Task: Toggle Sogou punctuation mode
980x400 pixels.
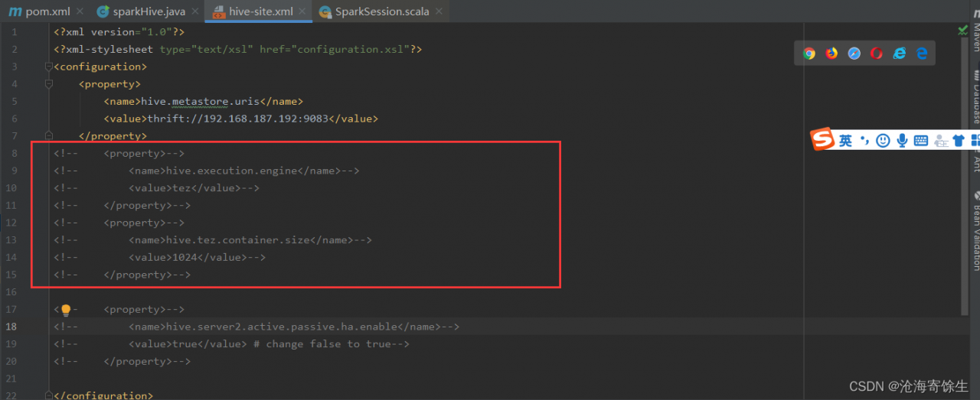Action: (864, 141)
